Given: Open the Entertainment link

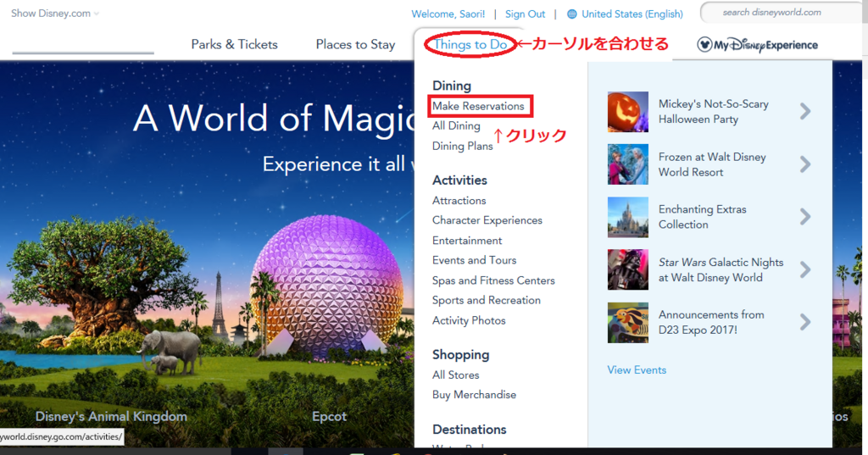Looking at the screenshot, I should [x=467, y=241].
